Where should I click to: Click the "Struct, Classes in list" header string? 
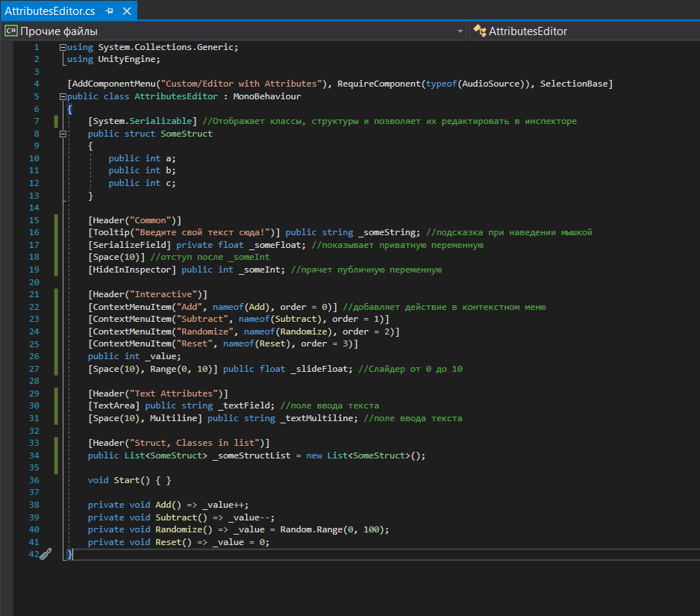(x=195, y=443)
